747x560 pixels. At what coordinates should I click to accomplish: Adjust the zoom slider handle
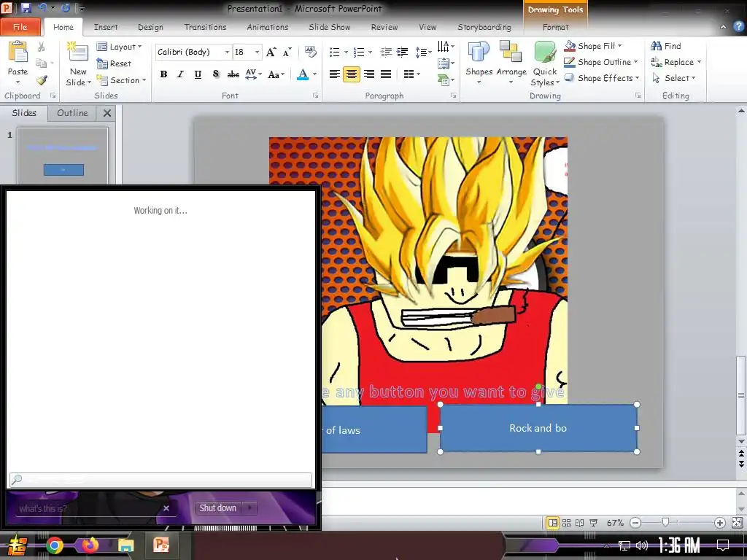[665, 522]
